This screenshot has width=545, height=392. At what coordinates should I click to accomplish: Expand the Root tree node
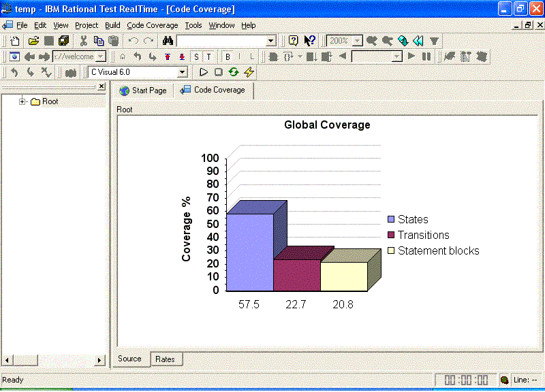point(22,101)
